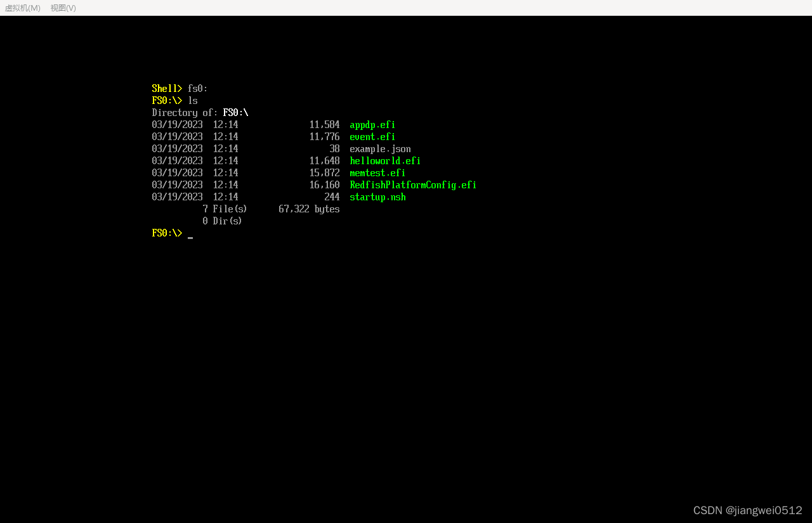
Task: Click the final FS0:\> prompt
Action: tap(167, 233)
